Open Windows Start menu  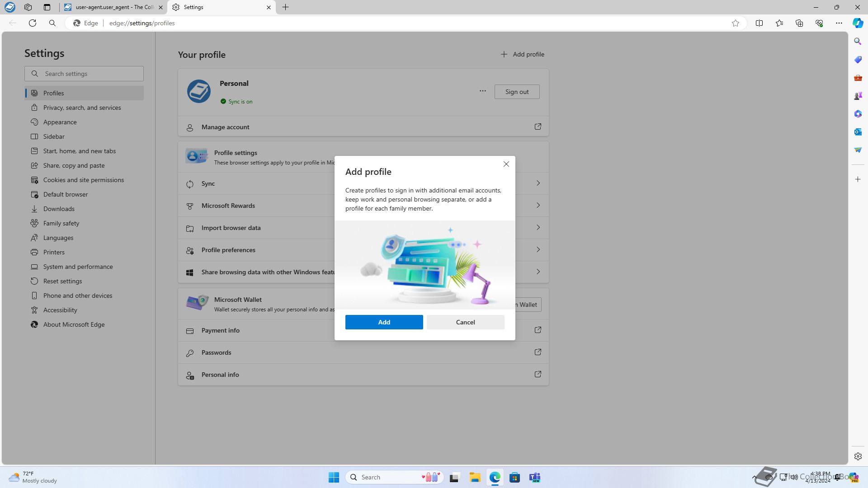point(334,477)
